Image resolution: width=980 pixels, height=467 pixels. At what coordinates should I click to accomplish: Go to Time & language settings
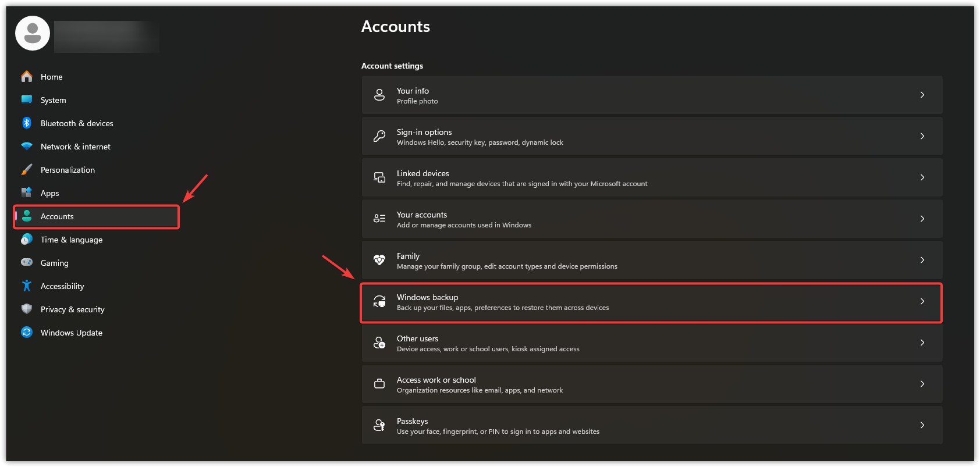(71, 240)
